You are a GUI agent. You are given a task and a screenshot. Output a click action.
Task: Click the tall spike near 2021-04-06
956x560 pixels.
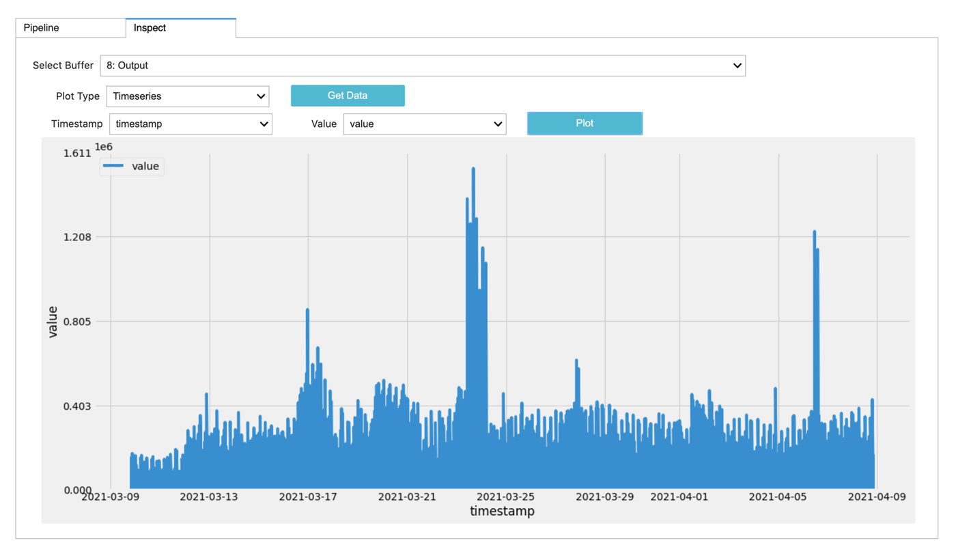pos(815,233)
